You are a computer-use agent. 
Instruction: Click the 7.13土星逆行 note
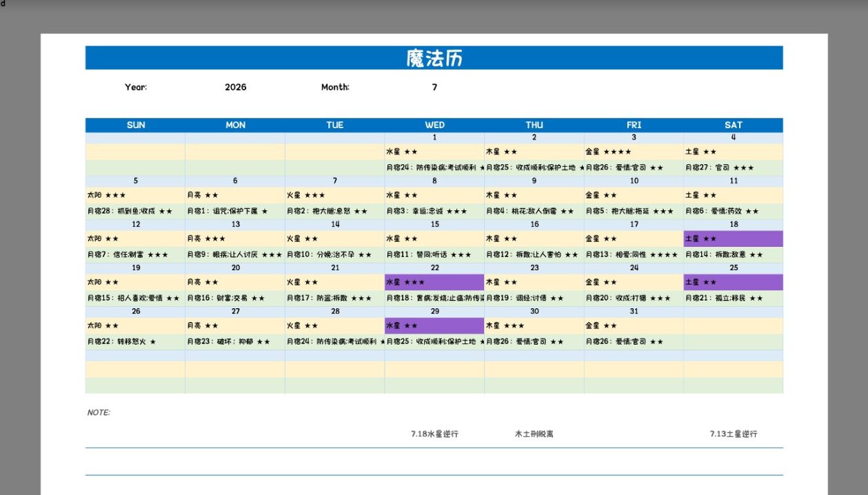point(734,434)
